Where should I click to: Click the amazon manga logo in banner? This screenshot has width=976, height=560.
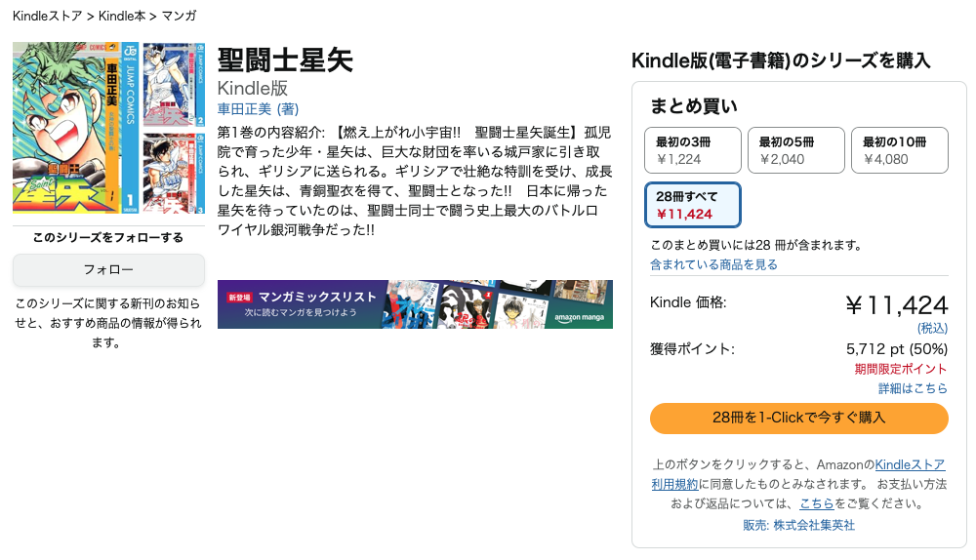[x=580, y=317]
